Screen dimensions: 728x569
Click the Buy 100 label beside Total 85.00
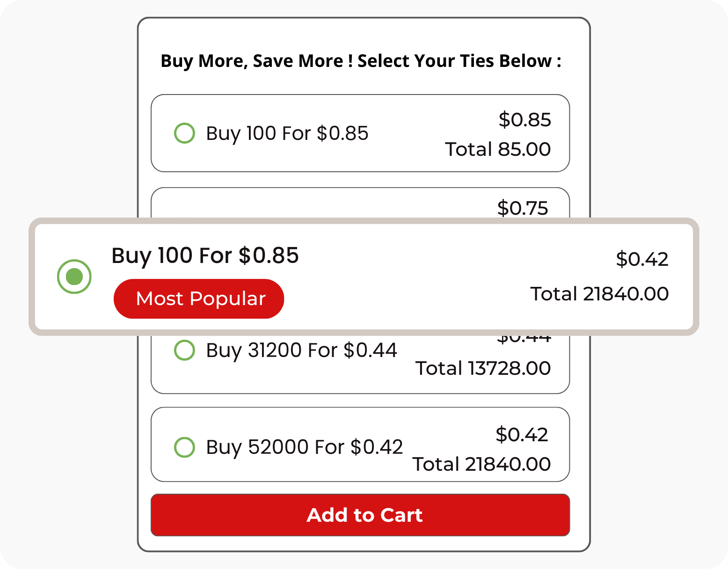287,133
